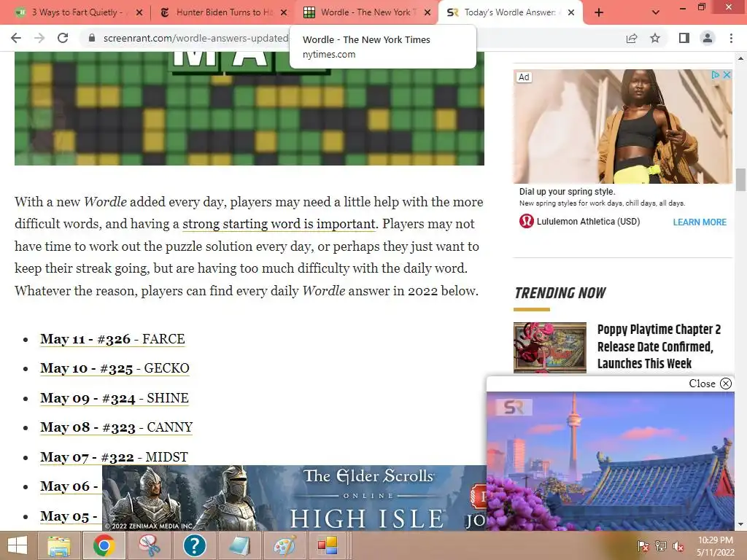Bookmark this page with the star
Screen dimensions: 747x560
point(655,38)
